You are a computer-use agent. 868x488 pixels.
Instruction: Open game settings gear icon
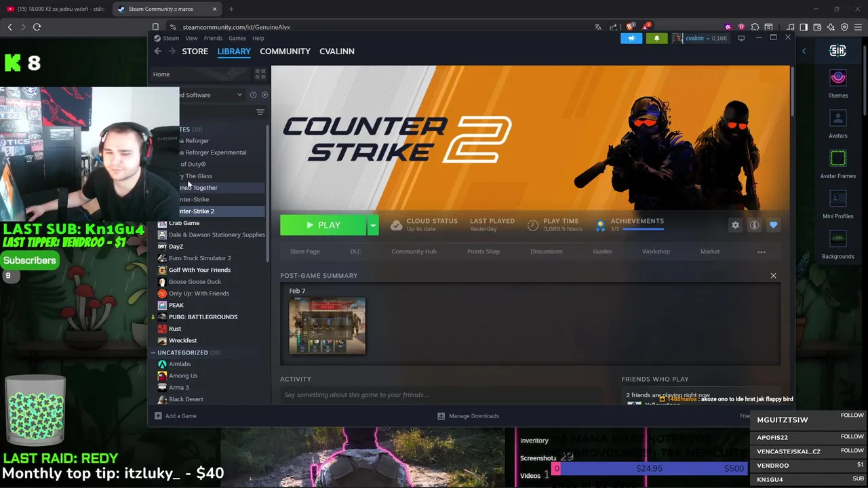735,225
